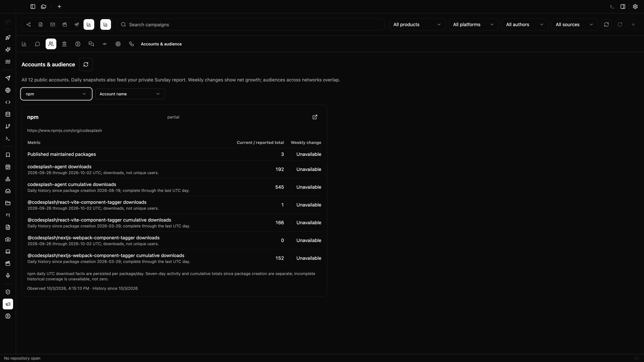Open the shield check icon in sidebar
This screenshot has height=362, width=644.
tap(8, 292)
